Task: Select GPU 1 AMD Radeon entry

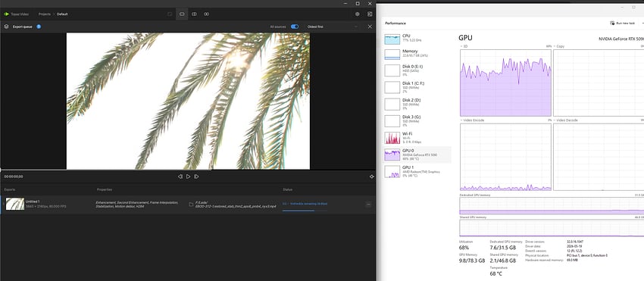Action: click(x=417, y=171)
